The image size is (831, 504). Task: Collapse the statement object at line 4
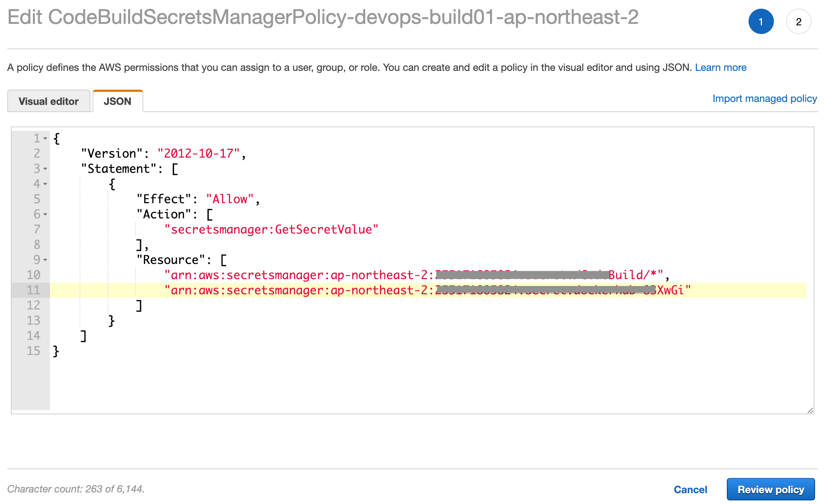(45, 184)
